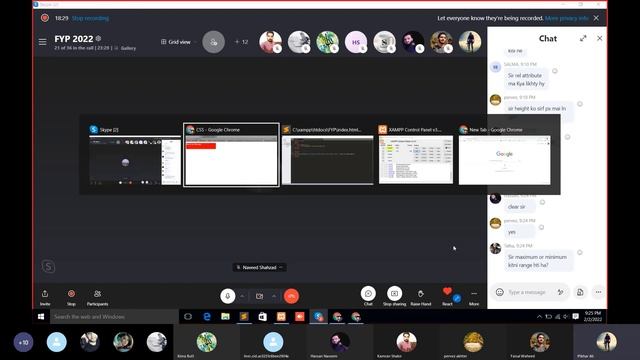This screenshot has width=640, height=360.
Task: Select Faisal Waheed participant tile
Action: [540, 342]
